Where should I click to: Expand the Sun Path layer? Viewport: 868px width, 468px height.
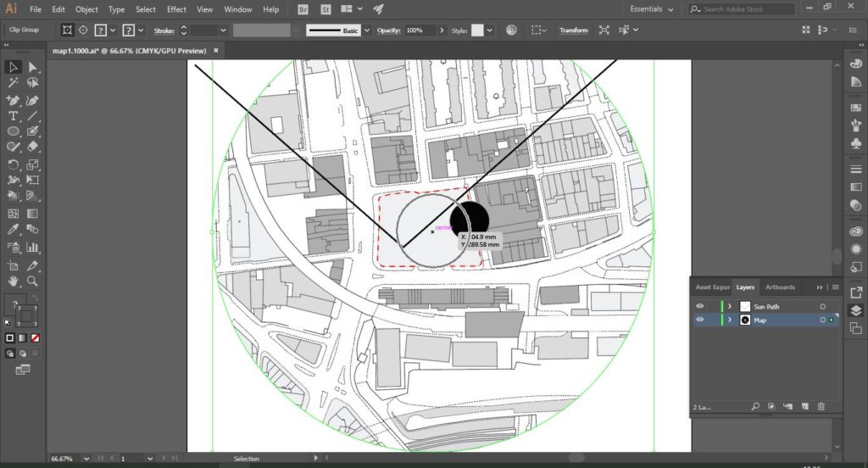tap(730, 306)
